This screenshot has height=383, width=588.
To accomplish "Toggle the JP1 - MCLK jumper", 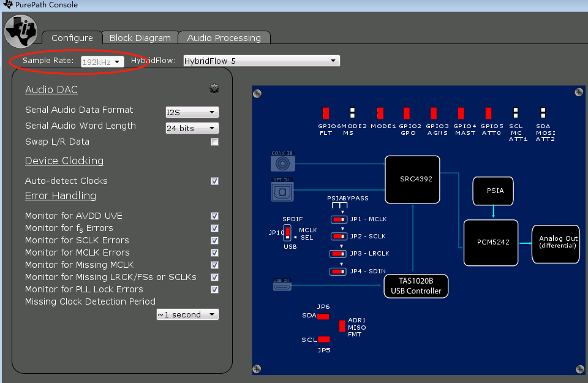I will coord(339,219).
